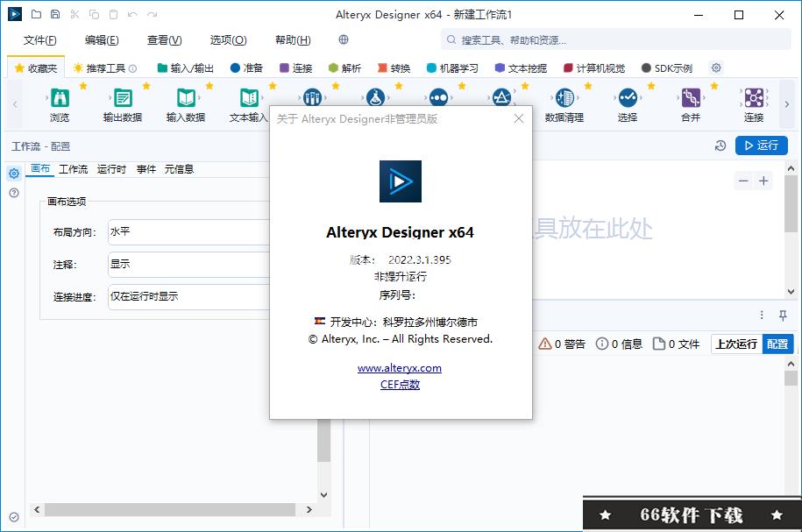Close the 关于 Alteryx Designer dialog
The image size is (802, 532).
click(519, 118)
